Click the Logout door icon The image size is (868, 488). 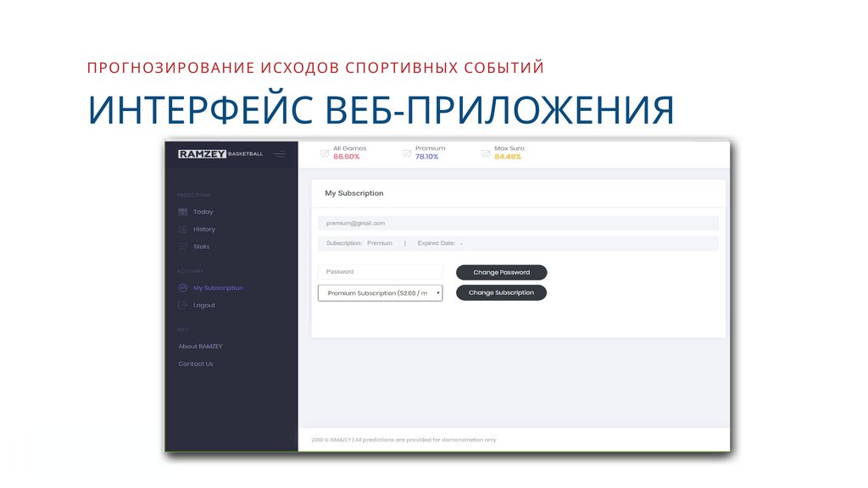tap(183, 305)
